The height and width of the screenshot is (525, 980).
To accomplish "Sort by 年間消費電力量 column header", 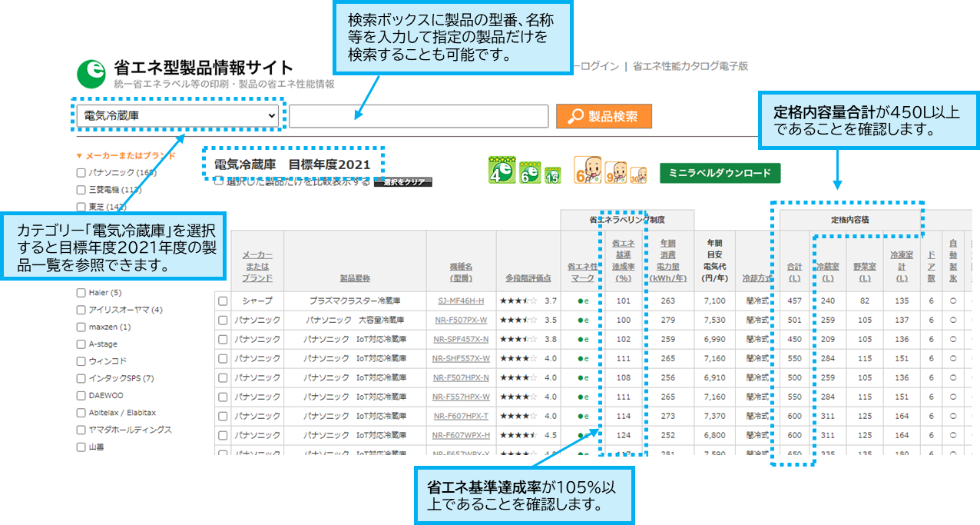I will [667, 261].
